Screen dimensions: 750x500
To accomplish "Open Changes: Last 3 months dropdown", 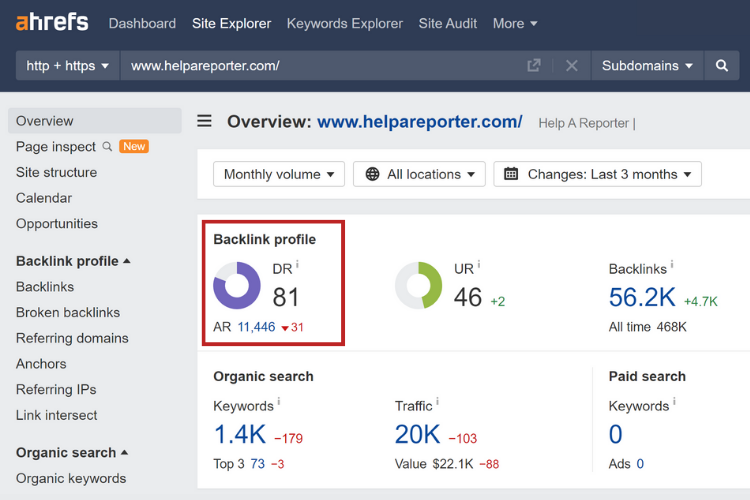I will point(597,174).
